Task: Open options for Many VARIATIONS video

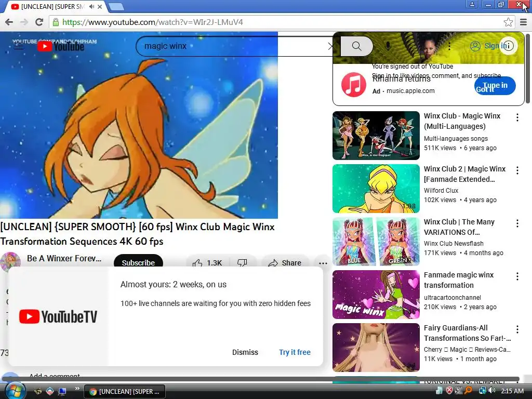Action: (x=517, y=223)
